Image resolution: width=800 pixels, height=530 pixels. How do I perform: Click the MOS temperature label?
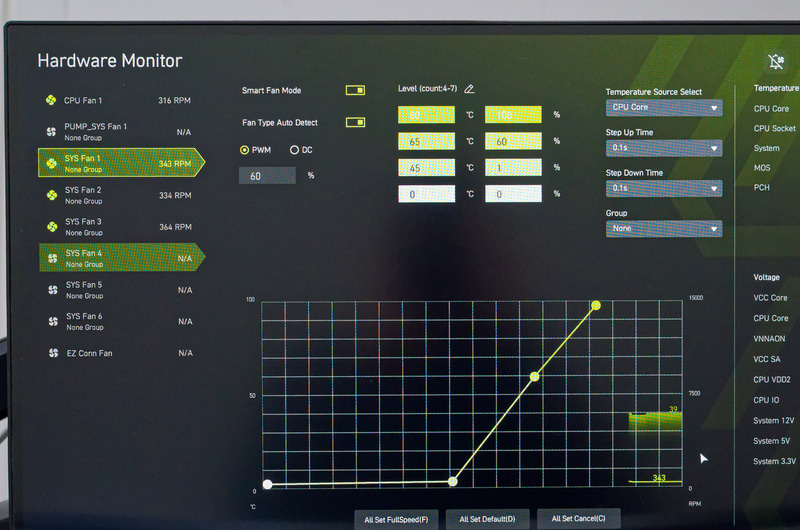click(762, 168)
